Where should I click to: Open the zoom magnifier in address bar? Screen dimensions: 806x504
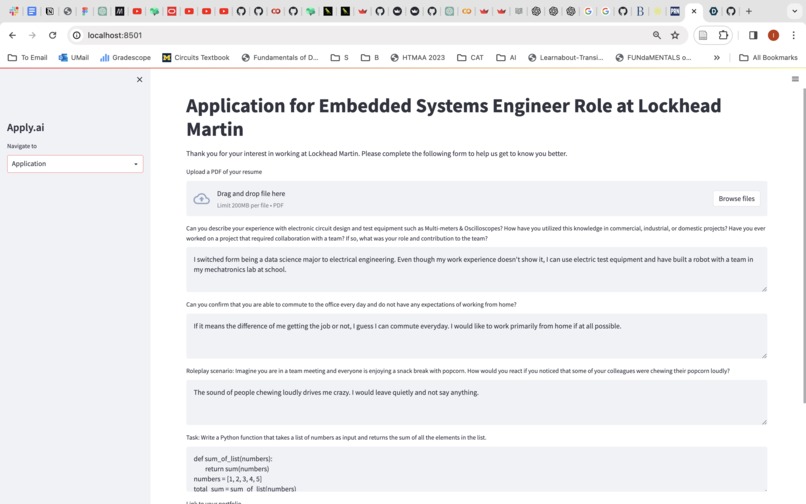656,35
